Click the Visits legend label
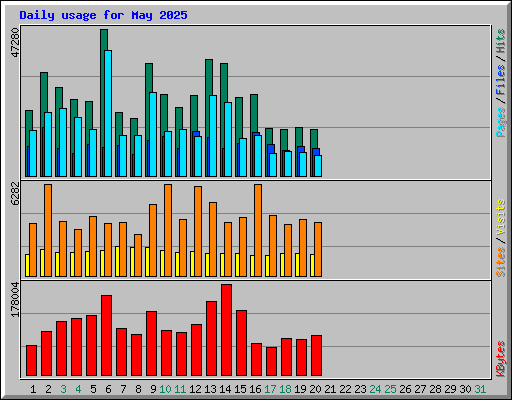 tap(500, 218)
